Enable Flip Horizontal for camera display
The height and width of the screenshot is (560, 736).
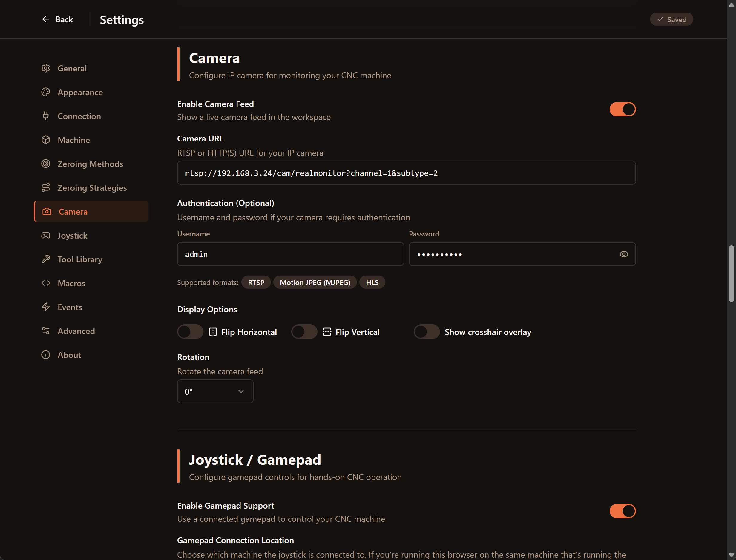tap(190, 331)
